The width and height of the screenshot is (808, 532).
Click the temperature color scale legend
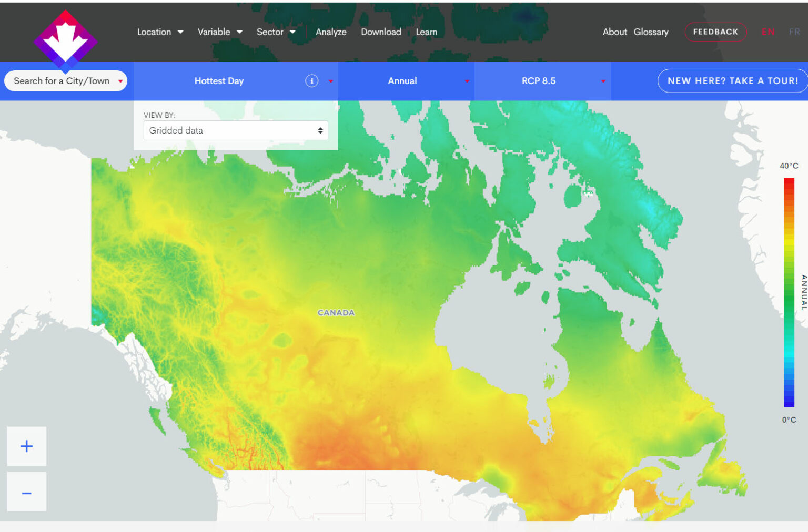(789, 294)
